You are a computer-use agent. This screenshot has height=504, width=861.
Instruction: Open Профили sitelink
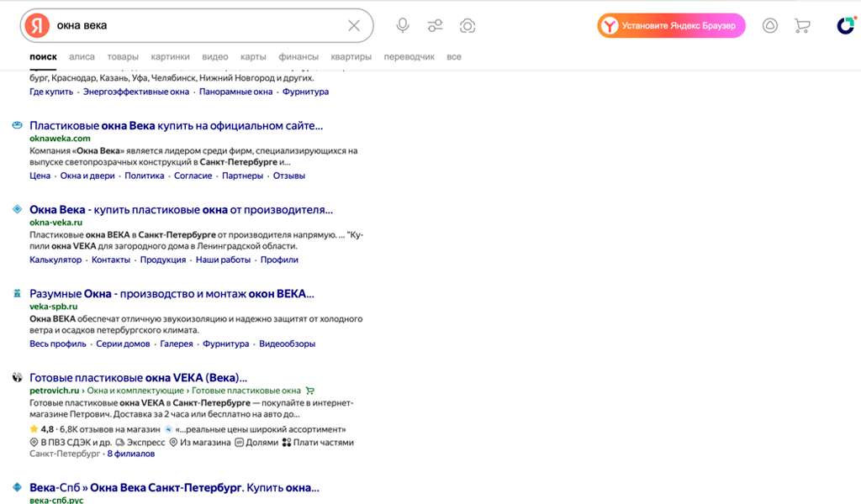click(x=279, y=260)
